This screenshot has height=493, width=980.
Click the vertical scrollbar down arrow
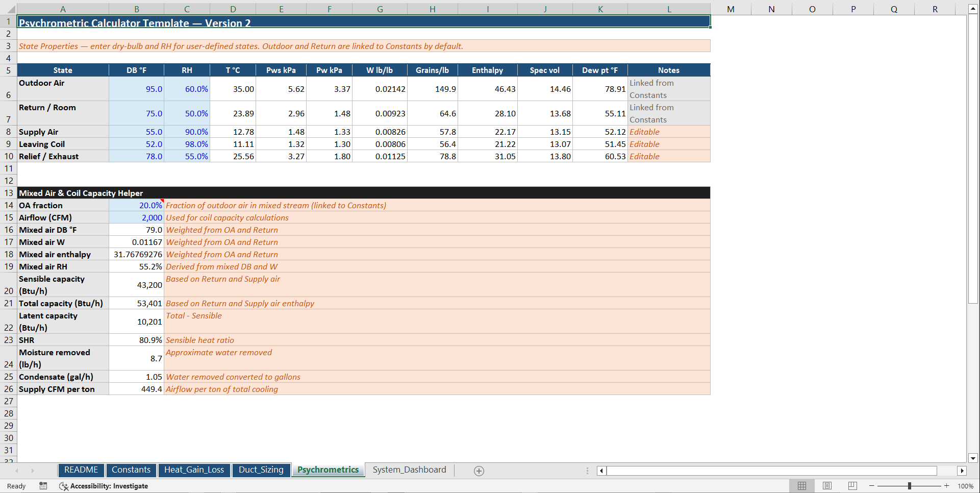pos(973,458)
